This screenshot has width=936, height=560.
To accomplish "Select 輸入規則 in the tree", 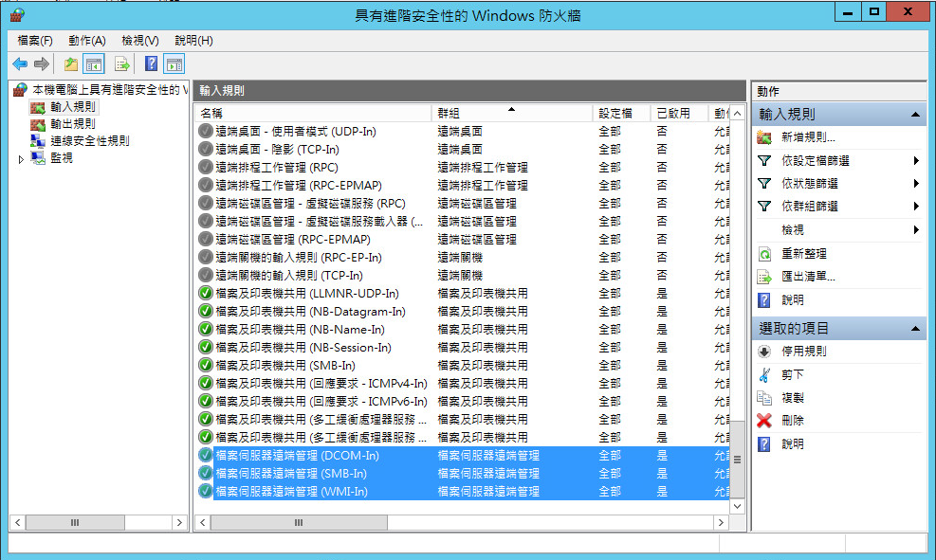I will click(73, 107).
